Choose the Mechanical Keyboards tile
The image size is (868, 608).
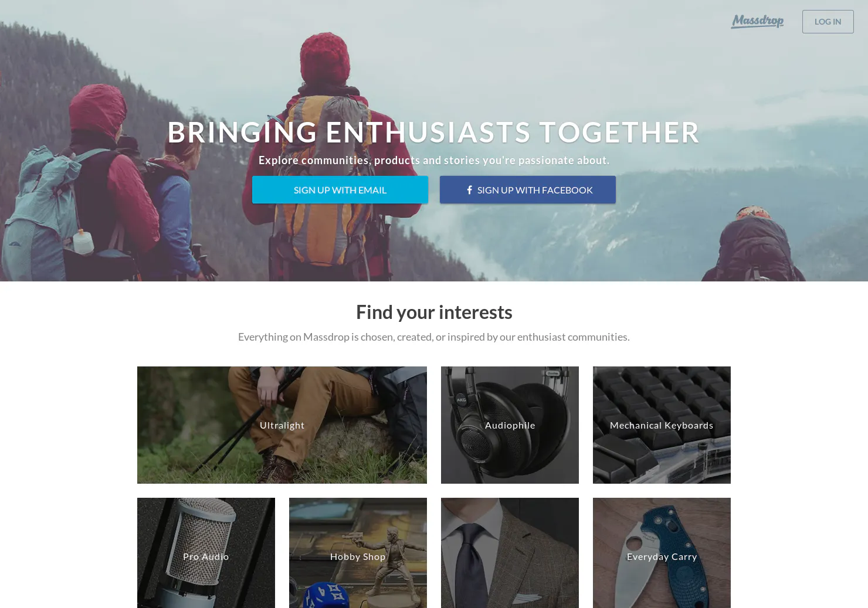662,425
